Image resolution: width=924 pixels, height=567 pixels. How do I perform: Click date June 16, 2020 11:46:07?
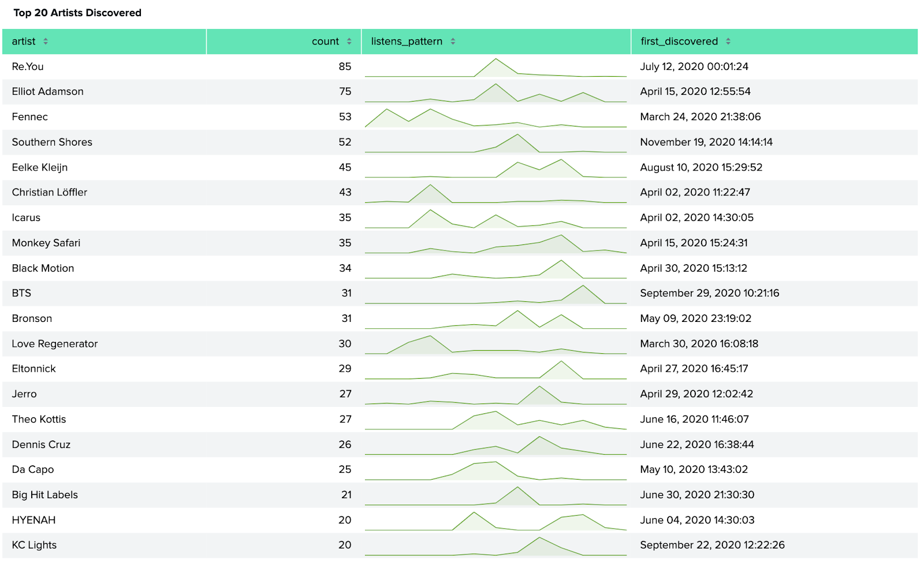(694, 420)
